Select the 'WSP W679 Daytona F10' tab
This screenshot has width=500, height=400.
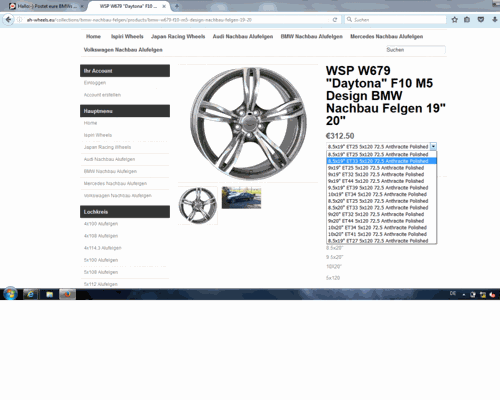click(x=128, y=6)
